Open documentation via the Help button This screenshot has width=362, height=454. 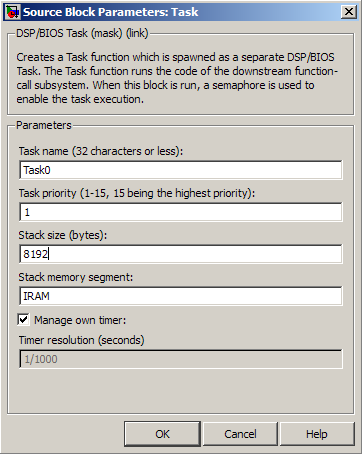coord(317,434)
